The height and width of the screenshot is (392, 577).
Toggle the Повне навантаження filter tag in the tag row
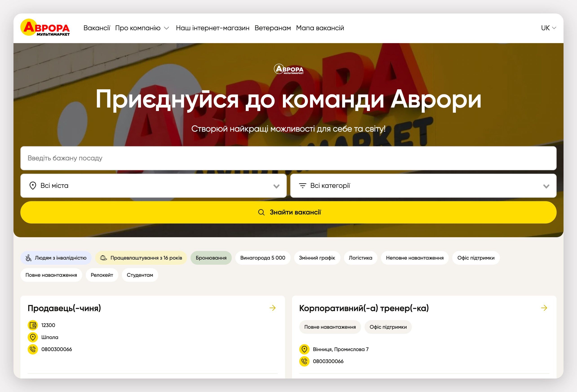[51, 275]
